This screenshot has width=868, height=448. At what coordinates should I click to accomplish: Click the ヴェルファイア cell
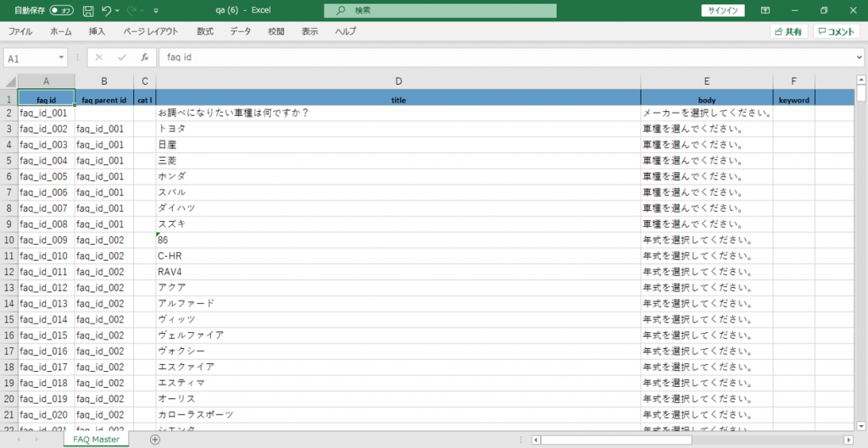[x=398, y=335]
